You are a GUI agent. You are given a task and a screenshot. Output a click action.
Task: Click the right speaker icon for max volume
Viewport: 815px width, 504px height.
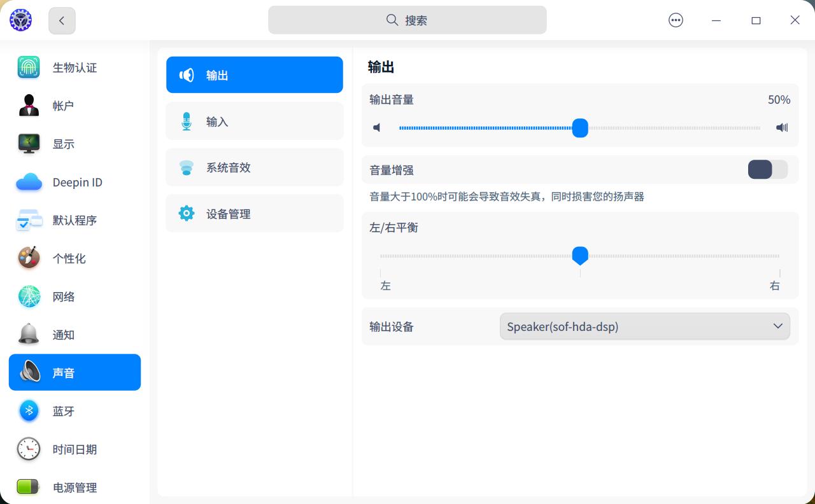(x=781, y=127)
